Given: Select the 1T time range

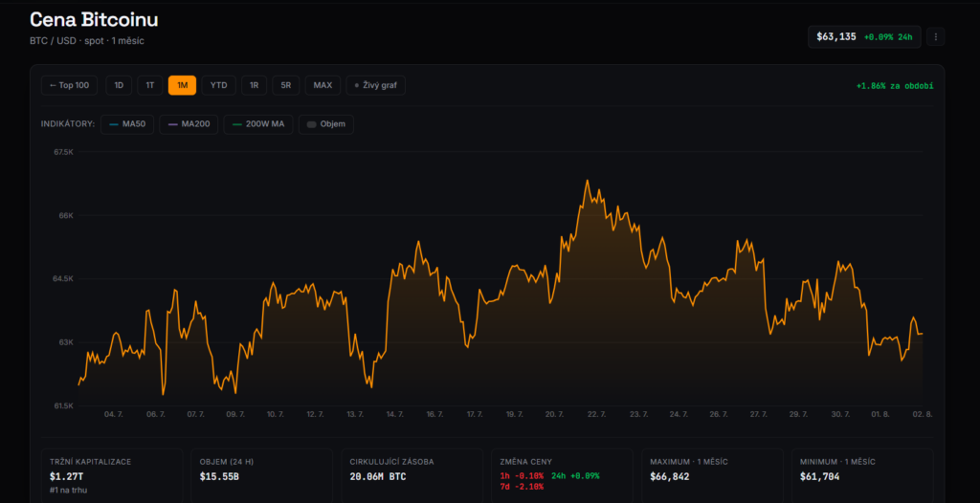Looking at the screenshot, I should tap(150, 85).
